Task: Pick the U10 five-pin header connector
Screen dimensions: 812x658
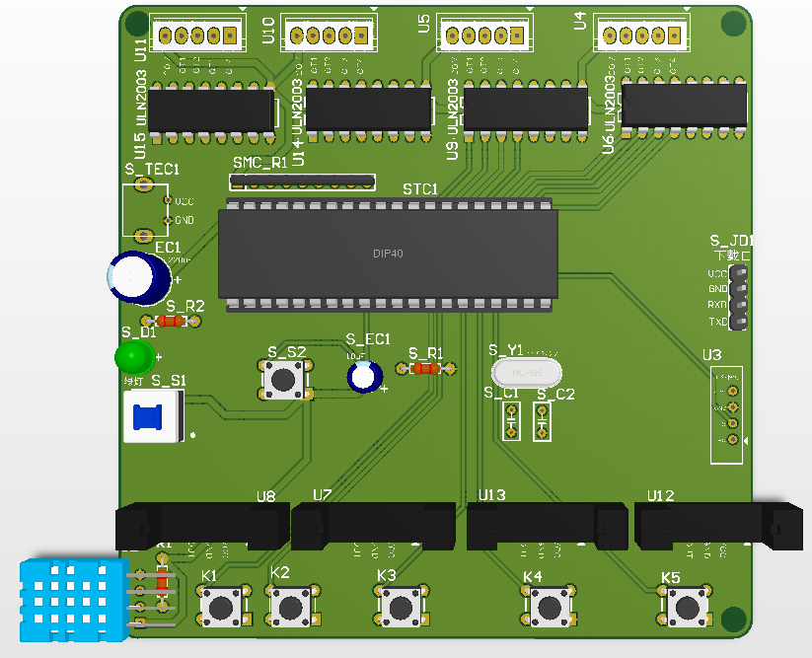Action: pos(329,34)
